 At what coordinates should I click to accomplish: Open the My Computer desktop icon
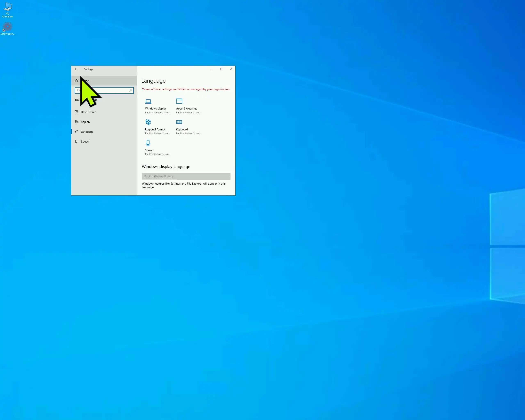tap(8, 7)
